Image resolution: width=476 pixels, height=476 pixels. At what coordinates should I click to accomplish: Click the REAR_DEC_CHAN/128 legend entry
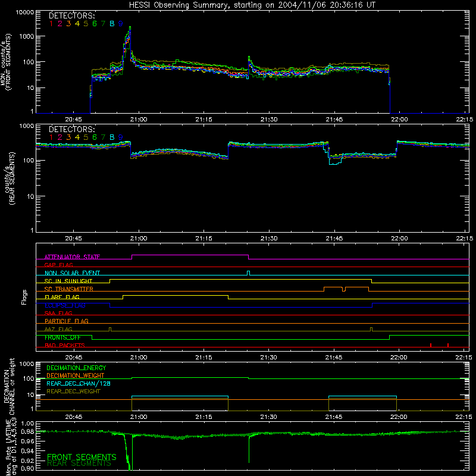(79, 383)
